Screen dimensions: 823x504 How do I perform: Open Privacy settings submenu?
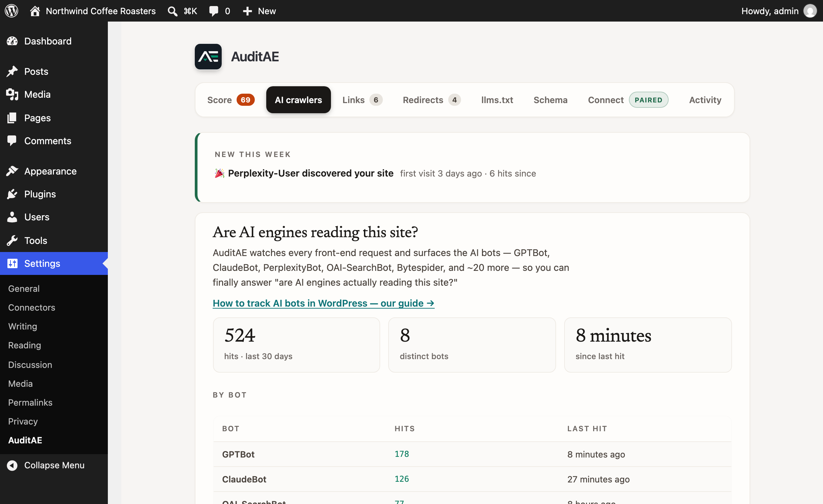click(x=23, y=421)
